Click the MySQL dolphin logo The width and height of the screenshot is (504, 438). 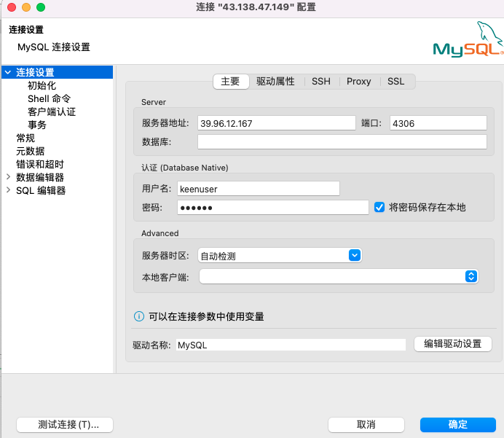(468, 39)
